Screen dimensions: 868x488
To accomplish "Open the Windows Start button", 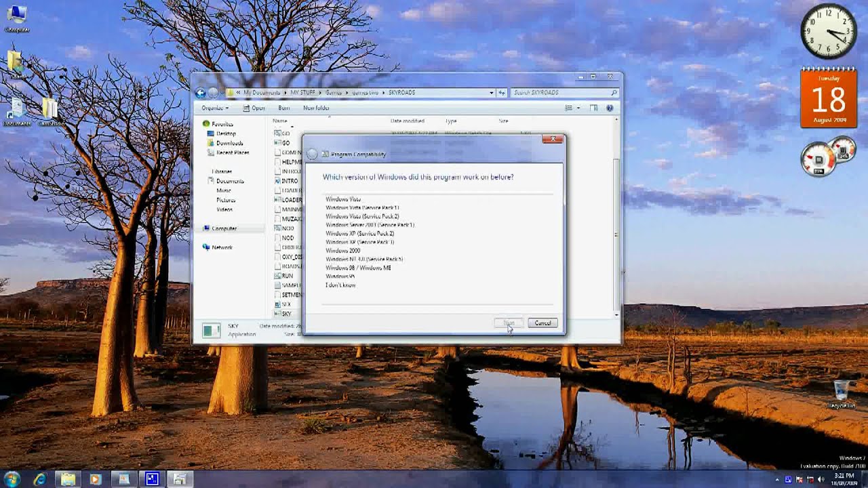I will click(x=12, y=479).
